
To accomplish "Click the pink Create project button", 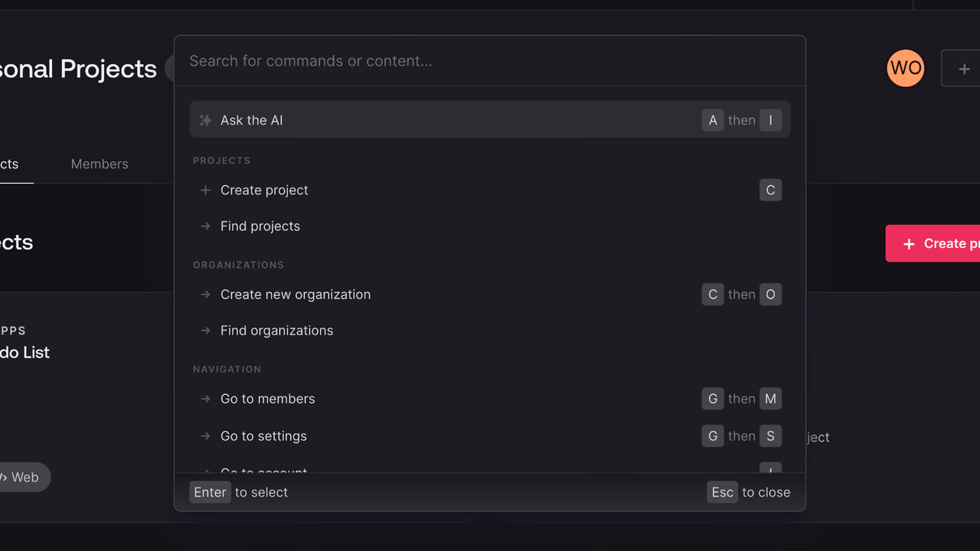I will [x=933, y=243].
